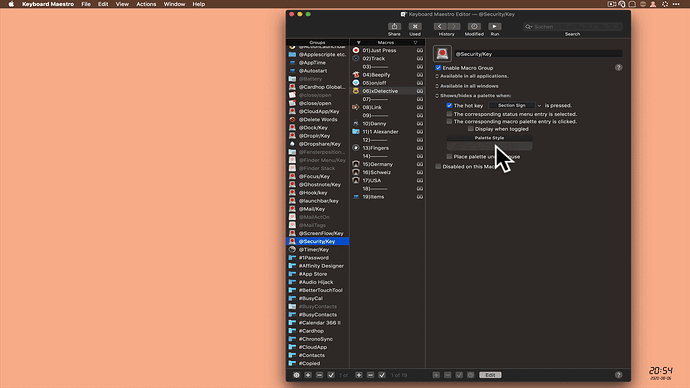690x388 pixels.
Task: Open the File menu
Action: pos(86,4)
